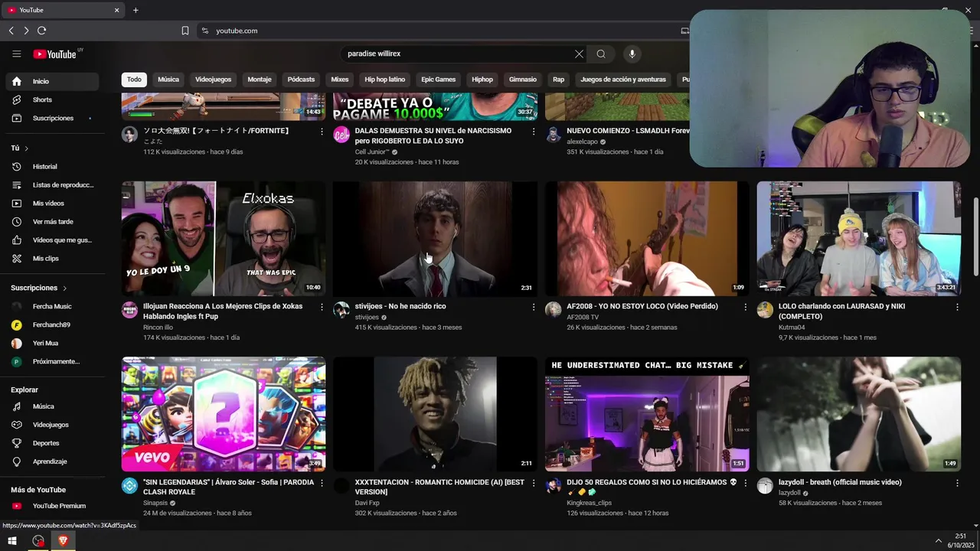Open Ver más tarde list
This screenshot has width=980, height=551.
coord(52,221)
